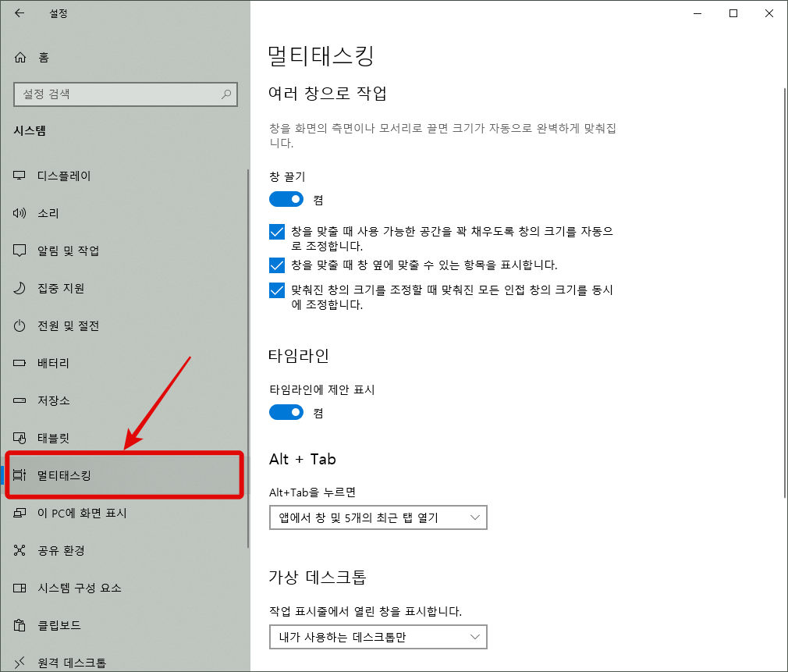Screen dimensions: 788x672
Task: Click the 공유 환경 sharing icon
Action: point(20,550)
